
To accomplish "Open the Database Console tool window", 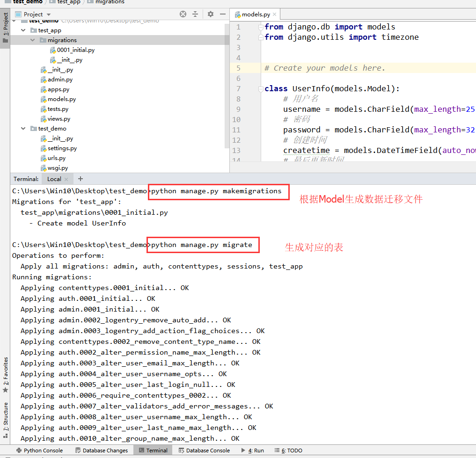I will click(x=204, y=451).
